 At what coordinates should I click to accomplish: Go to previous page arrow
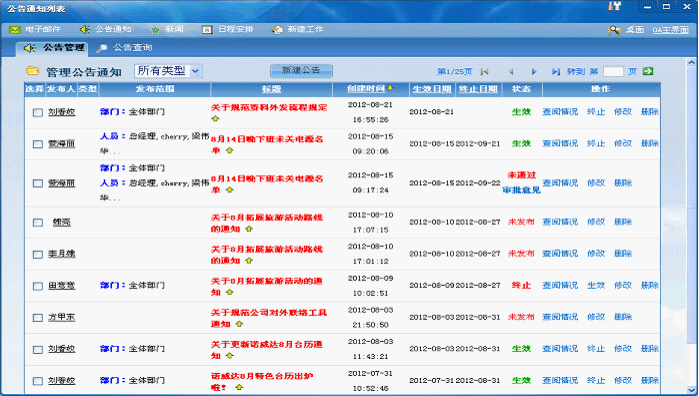point(511,71)
